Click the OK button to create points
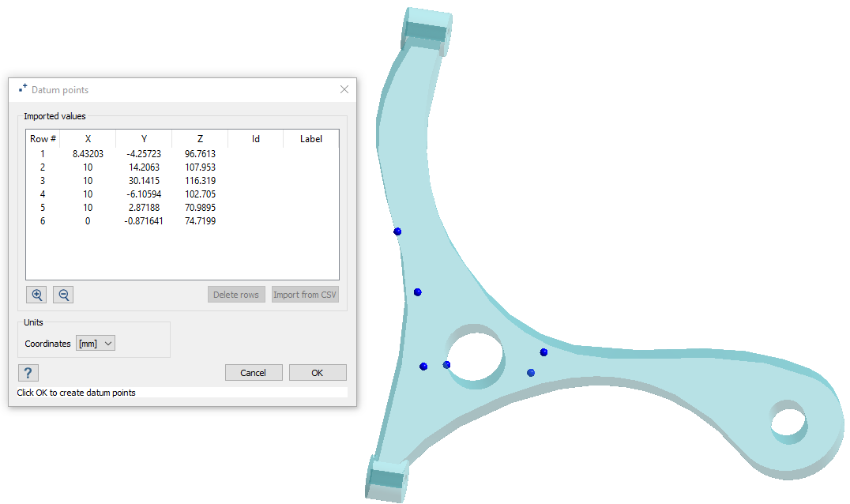Screen dimensions: 850x504 click(x=317, y=373)
